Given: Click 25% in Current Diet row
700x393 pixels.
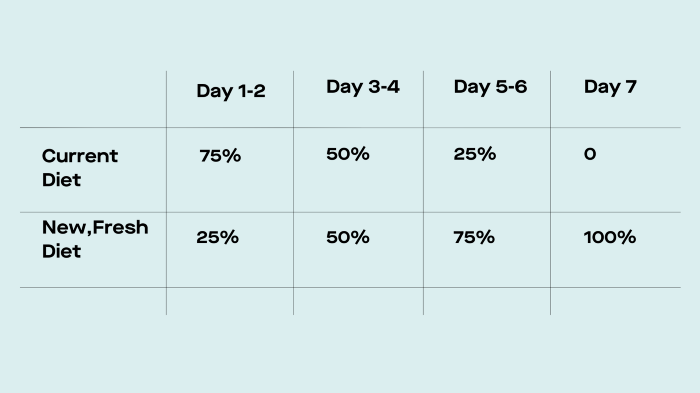Looking at the screenshot, I should (x=475, y=154).
